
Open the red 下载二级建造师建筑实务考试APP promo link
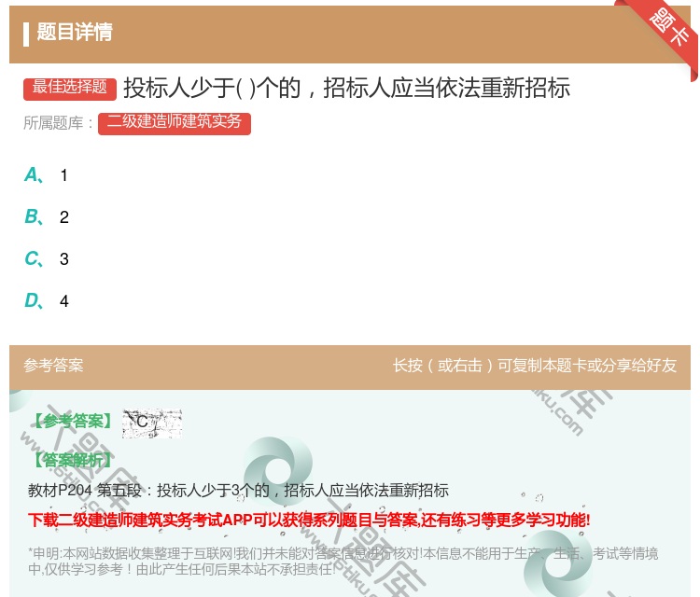pyautogui.click(x=309, y=520)
